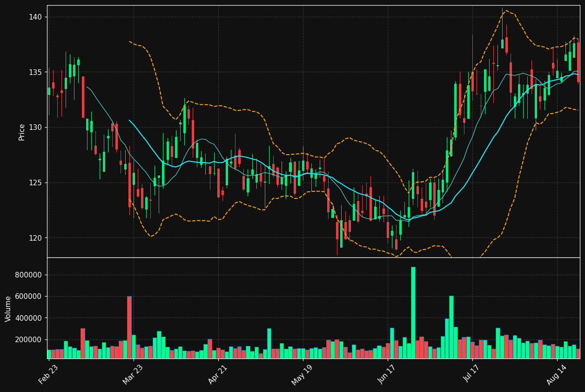Click the 130 price axis label
This screenshot has height=392, width=585.
pyautogui.click(x=35, y=128)
